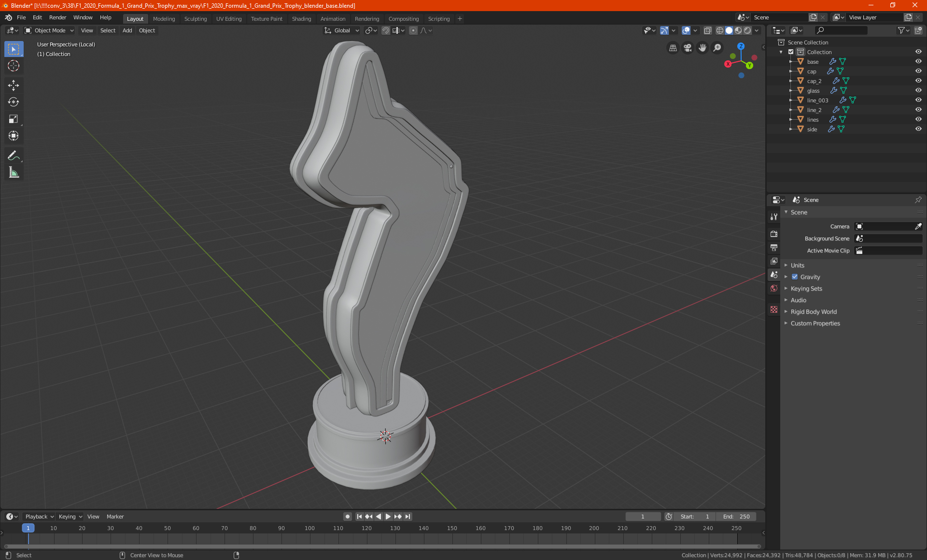Click the Measure tool icon

coord(13,172)
